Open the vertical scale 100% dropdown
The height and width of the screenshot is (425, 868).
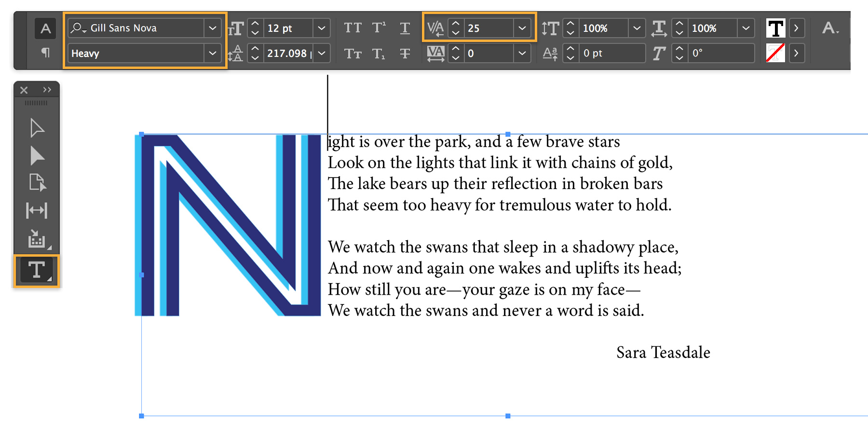(637, 28)
